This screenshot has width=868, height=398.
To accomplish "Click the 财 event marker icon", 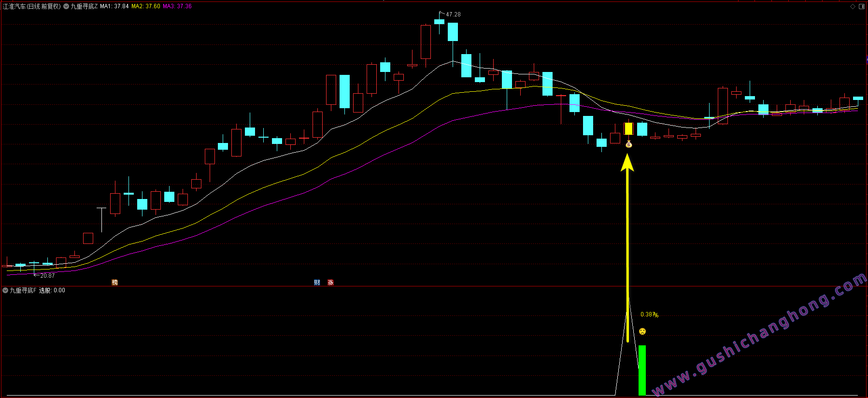I will 317,282.
